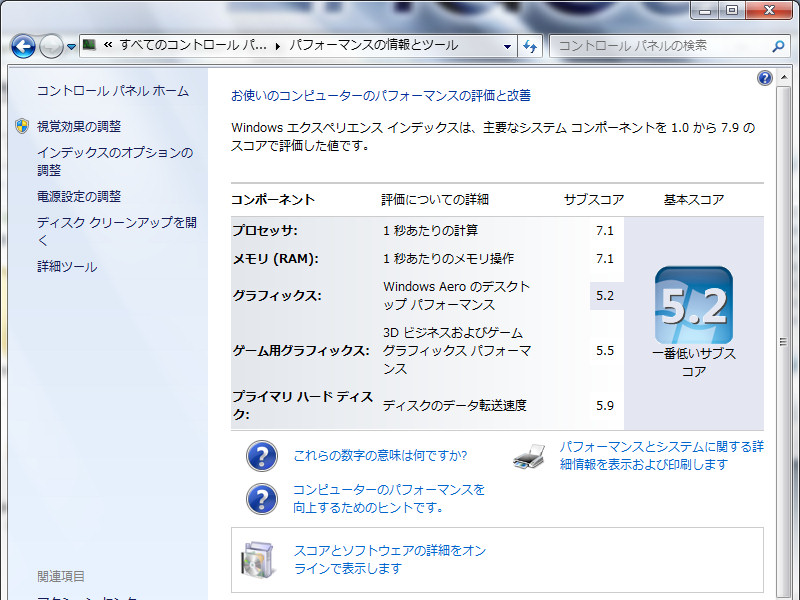Screen dimensions: 800x600
Task: Click the プロセッサ: subscore 7.1
Action: pos(605,231)
